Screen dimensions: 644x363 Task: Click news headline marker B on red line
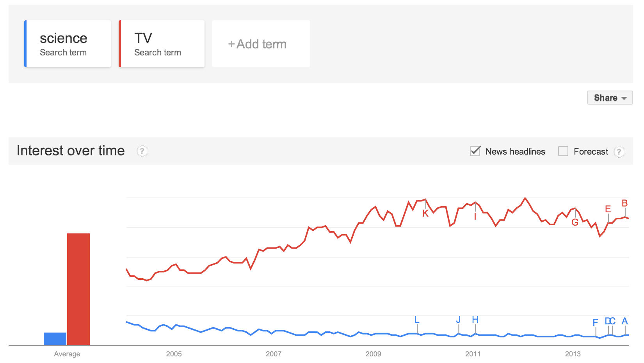pyautogui.click(x=624, y=203)
